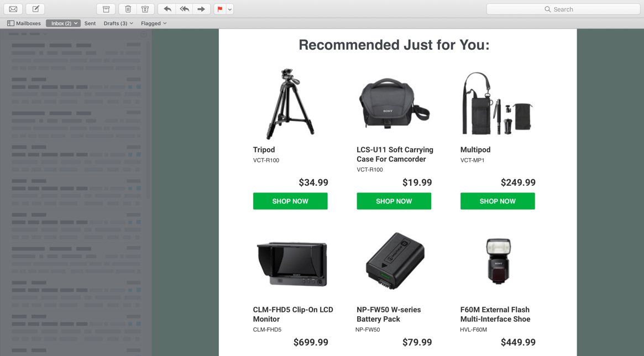Viewport: 644px width, 356px height.
Task: Click the Multipod product image
Action: (498, 104)
